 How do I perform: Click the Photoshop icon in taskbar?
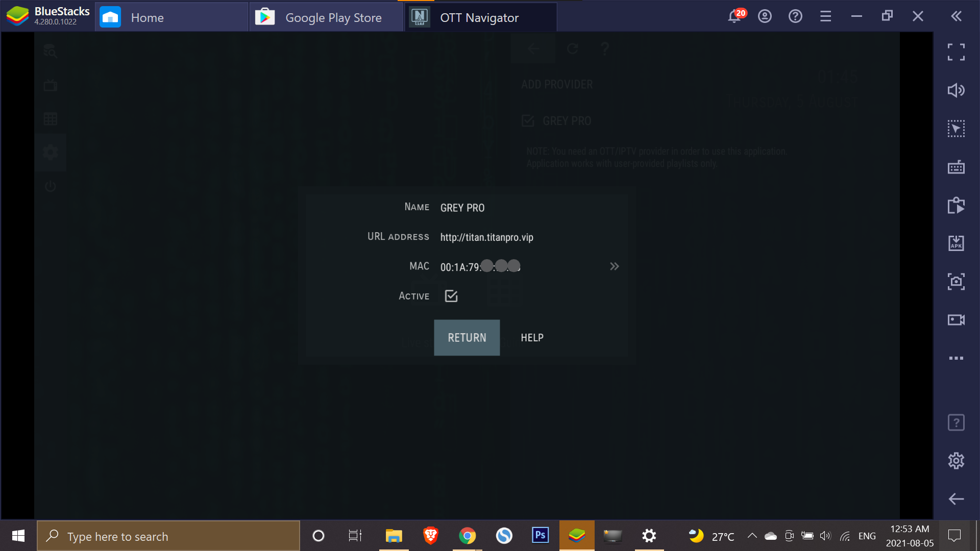point(540,536)
